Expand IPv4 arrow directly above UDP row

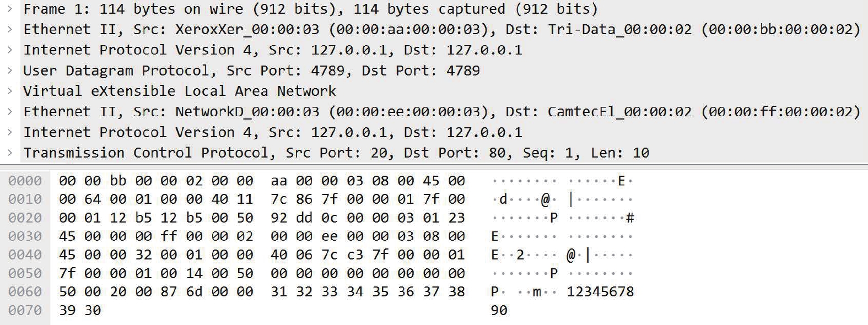10,50
